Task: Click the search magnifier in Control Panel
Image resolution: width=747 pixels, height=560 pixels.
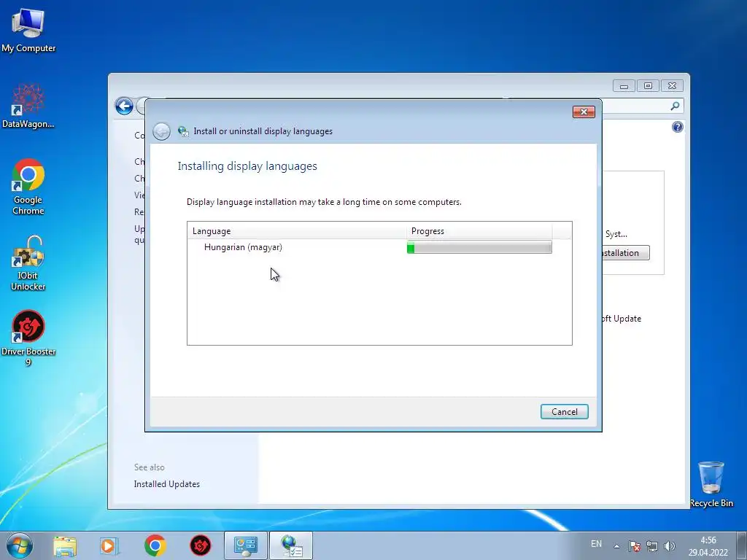Action: [675, 106]
